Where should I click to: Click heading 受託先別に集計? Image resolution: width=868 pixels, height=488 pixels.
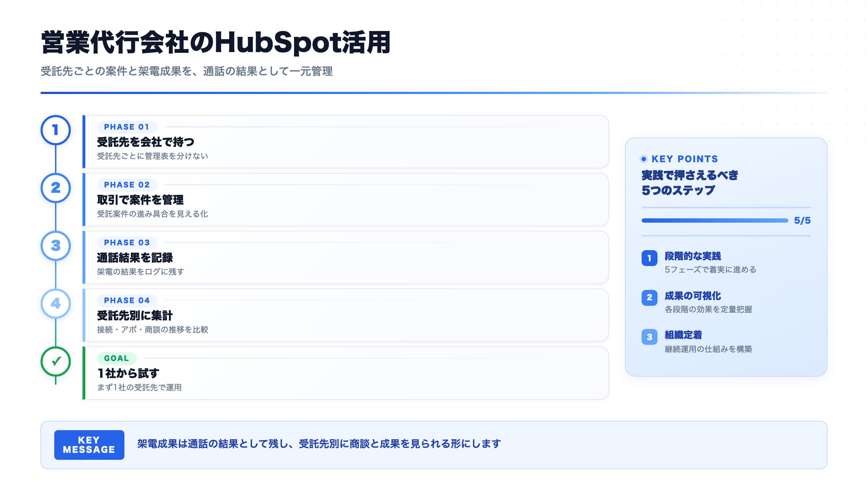coord(135,316)
